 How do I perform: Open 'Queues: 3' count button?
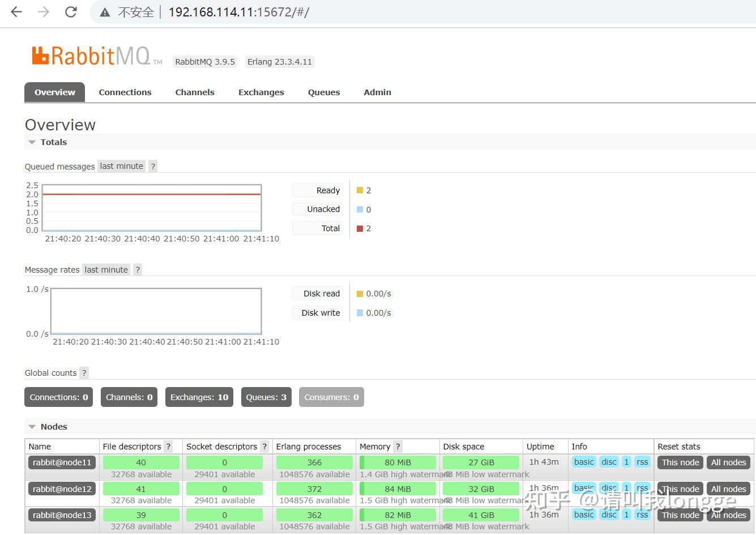(x=266, y=397)
